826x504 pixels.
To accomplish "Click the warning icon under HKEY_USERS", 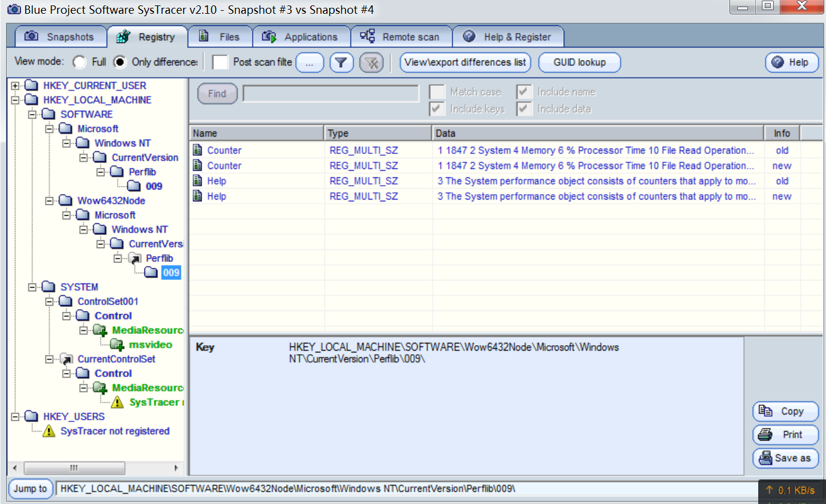I will pos(49,431).
